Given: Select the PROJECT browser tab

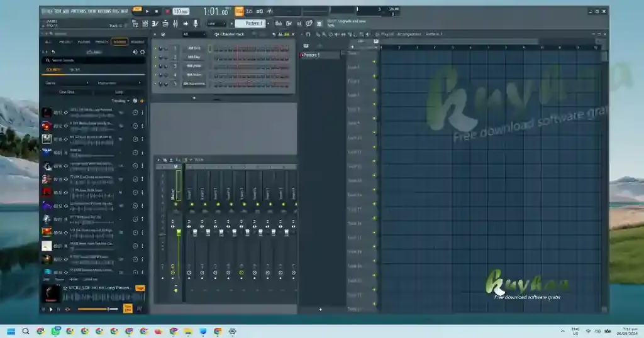Looking at the screenshot, I should click(65, 42).
